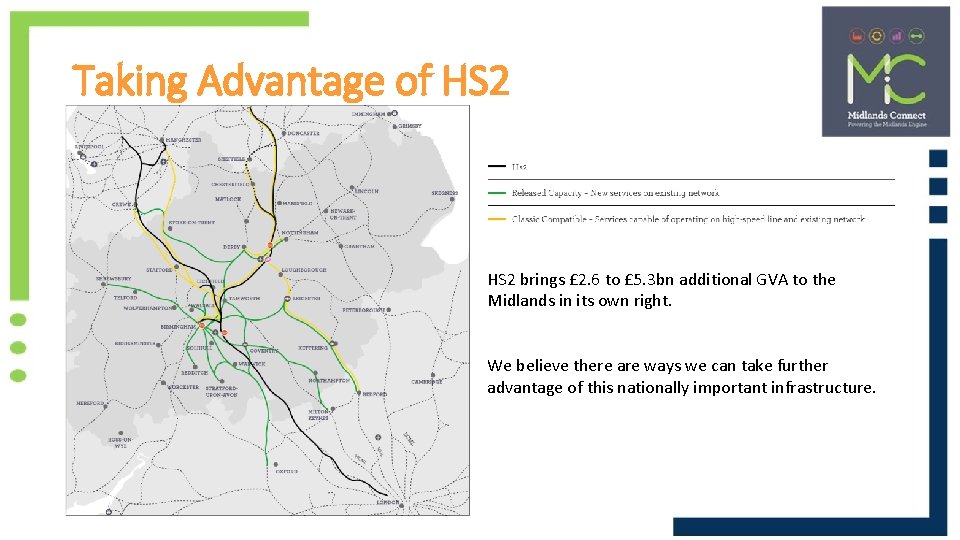Click the Immingham port marker on the map
The height and width of the screenshot is (540, 960).
point(395,113)
